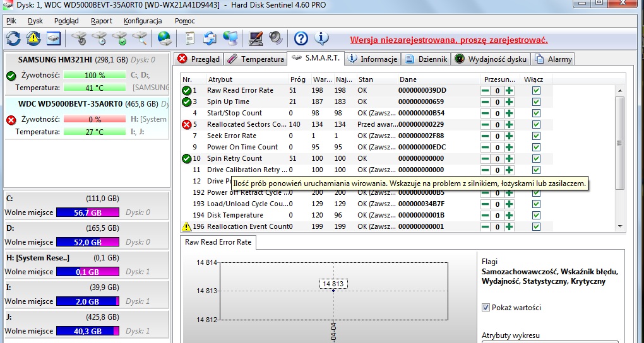Viewport: 644px width, 343px height.
Task: Click the globe over disk toolbar icon
Action: coord(165,38)
